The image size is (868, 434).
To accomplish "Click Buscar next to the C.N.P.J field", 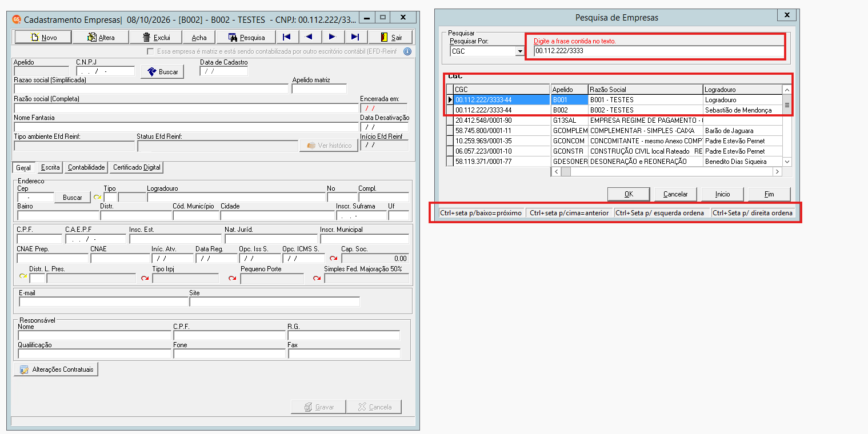I will tap(162, 72).
